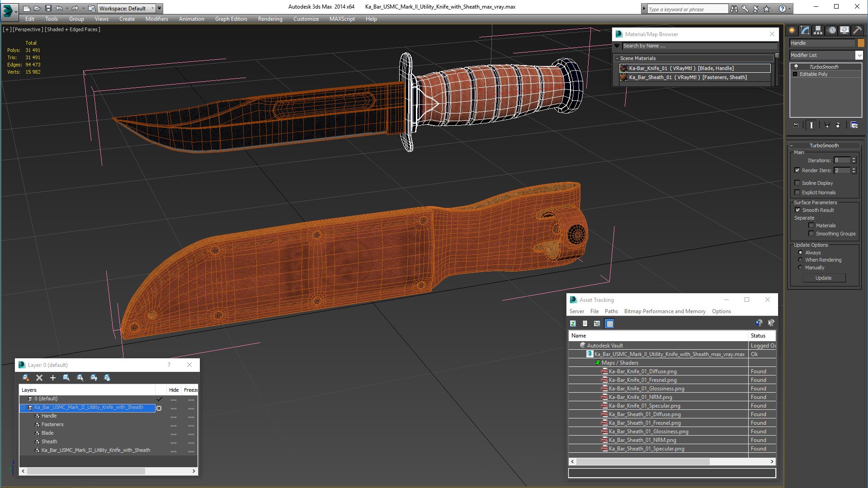Viewport: 868px width, 488px height.
Task: Select the When Rendering radio option
Action: (801, 260)
